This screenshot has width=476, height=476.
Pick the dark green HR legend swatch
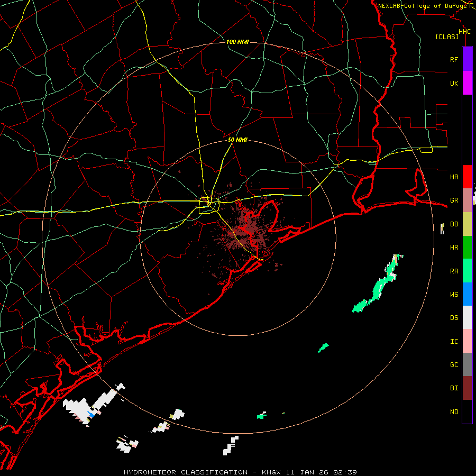[x=467, y=247]
